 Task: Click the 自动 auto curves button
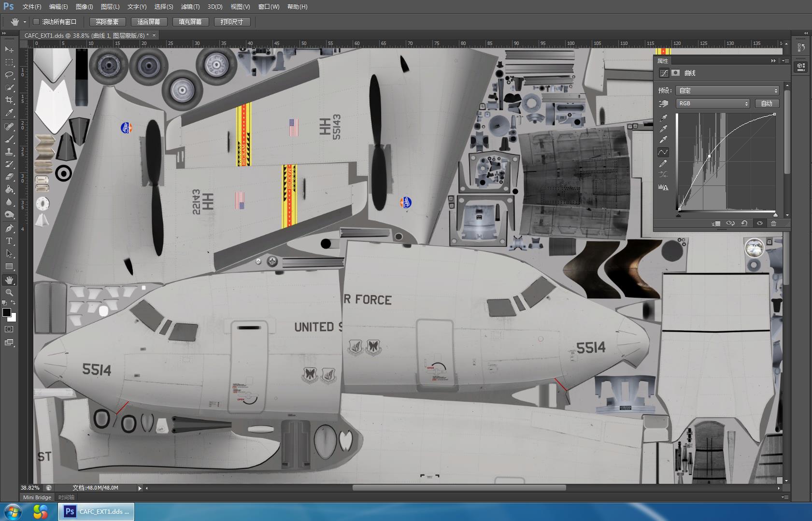(x=767, y=103)
